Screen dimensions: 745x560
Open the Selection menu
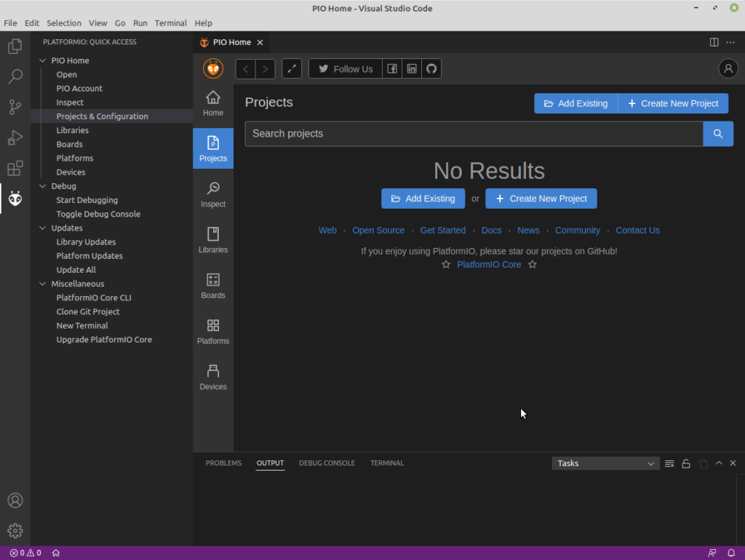(64, 23)
